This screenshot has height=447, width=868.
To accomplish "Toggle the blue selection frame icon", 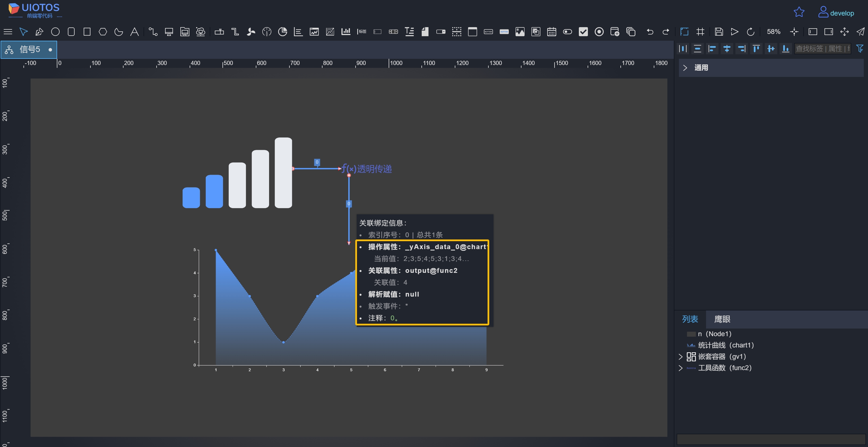I will click(x=684, y=32).
